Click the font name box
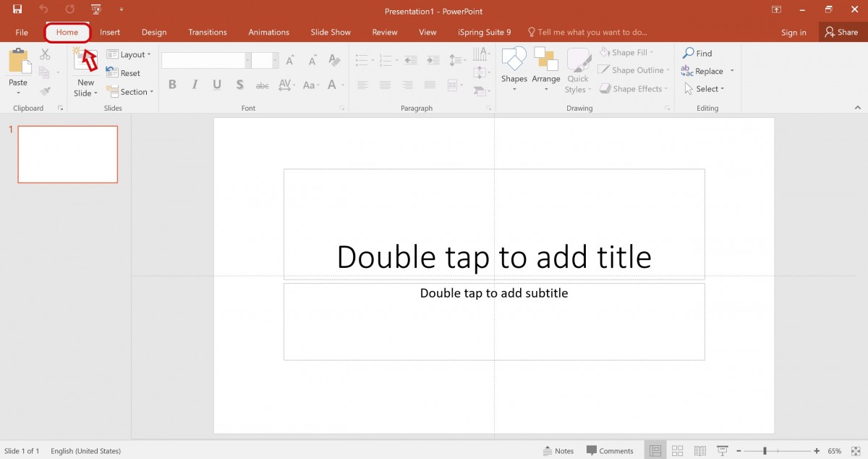 pos(206,61)
